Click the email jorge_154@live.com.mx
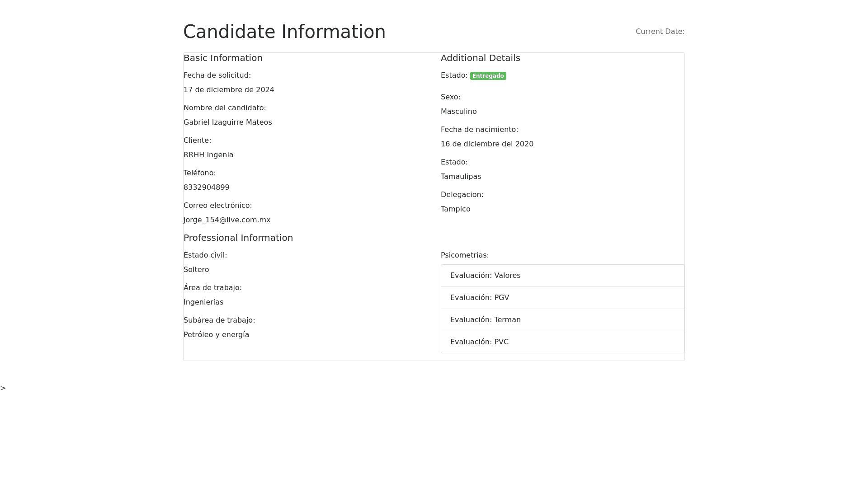The width and height of the screenshot is (868, 488). tap(227, 220)
